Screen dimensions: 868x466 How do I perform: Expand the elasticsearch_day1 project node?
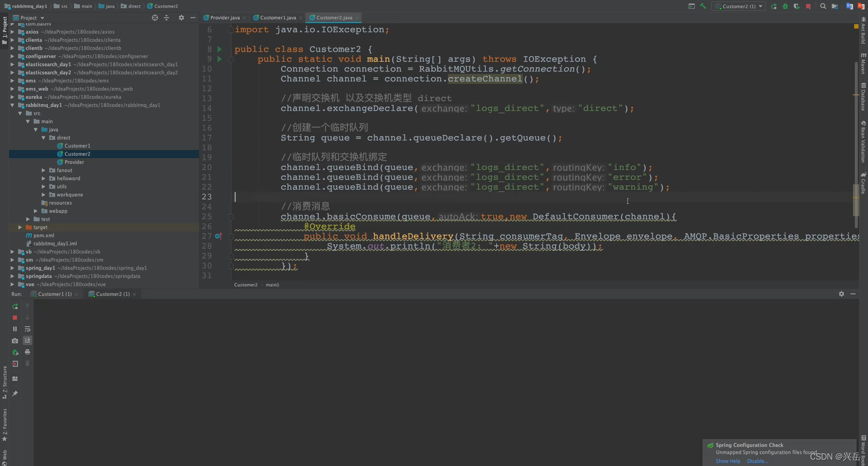[12, 64]
